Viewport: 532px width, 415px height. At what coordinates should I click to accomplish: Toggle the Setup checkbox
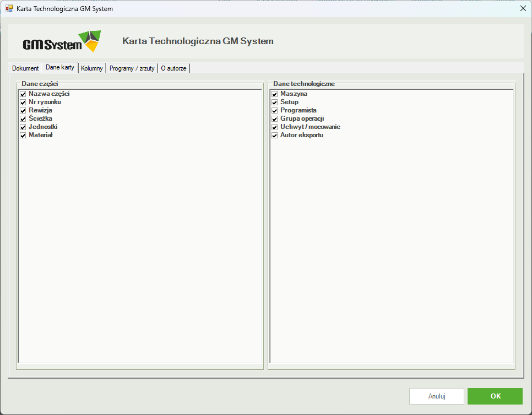pyautogui.click(x=275, y=102)
